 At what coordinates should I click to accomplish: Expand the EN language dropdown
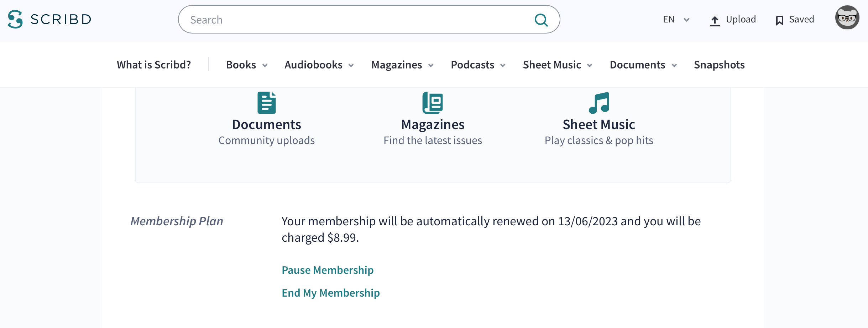676,20
